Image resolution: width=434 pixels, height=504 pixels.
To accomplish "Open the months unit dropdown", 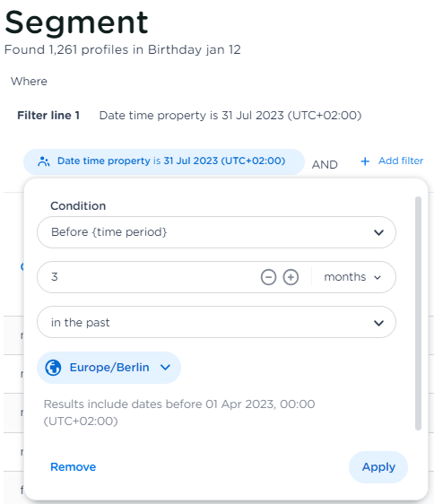I will [x=352, y=277].
